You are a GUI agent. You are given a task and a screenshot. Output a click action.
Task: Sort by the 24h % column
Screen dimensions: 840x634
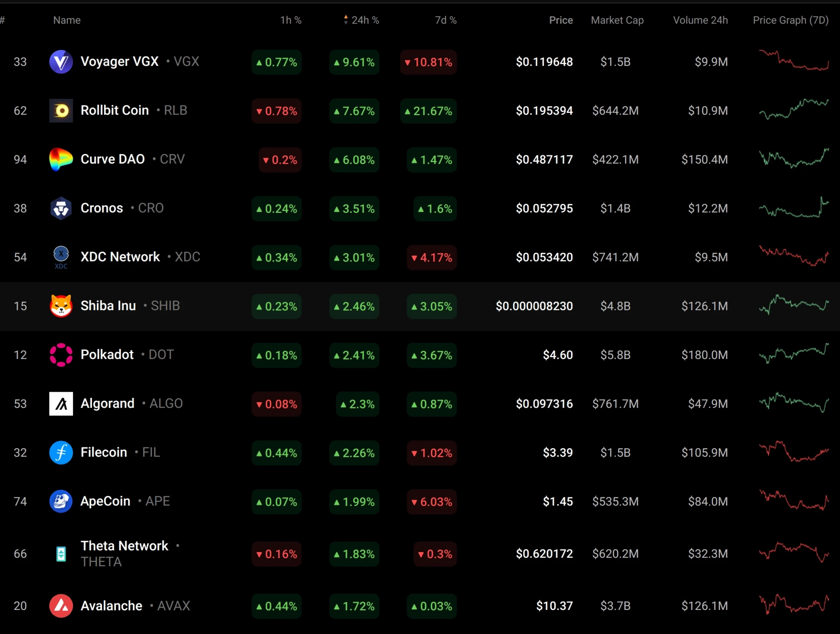coord(361,20)
